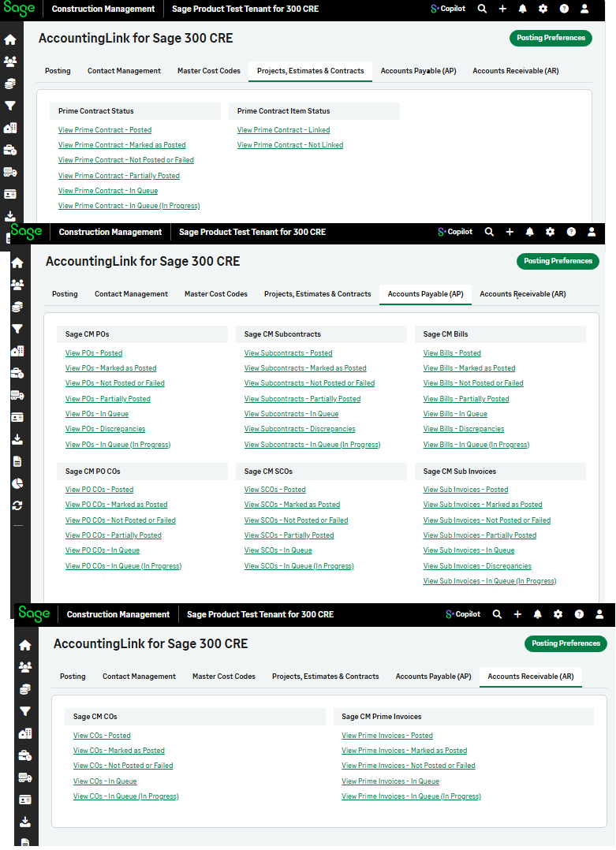
Task: Click View POs - Discrepancies link
Action: (x=105, y=429)
